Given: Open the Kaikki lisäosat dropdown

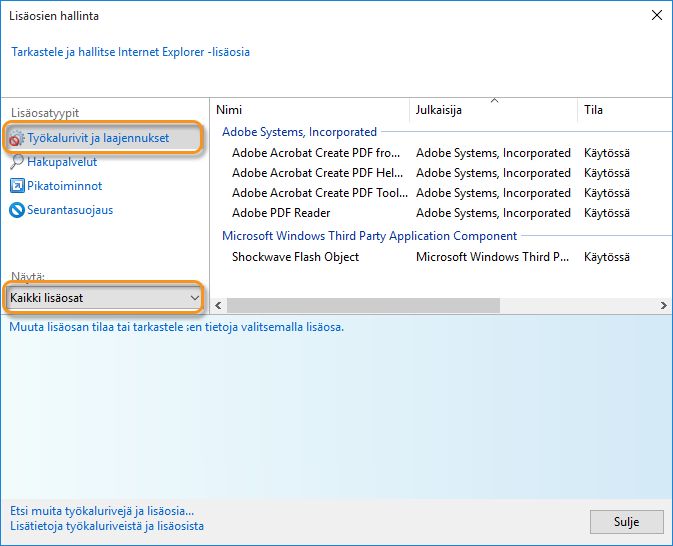Looking at the screenshot, I should [104, 297].
